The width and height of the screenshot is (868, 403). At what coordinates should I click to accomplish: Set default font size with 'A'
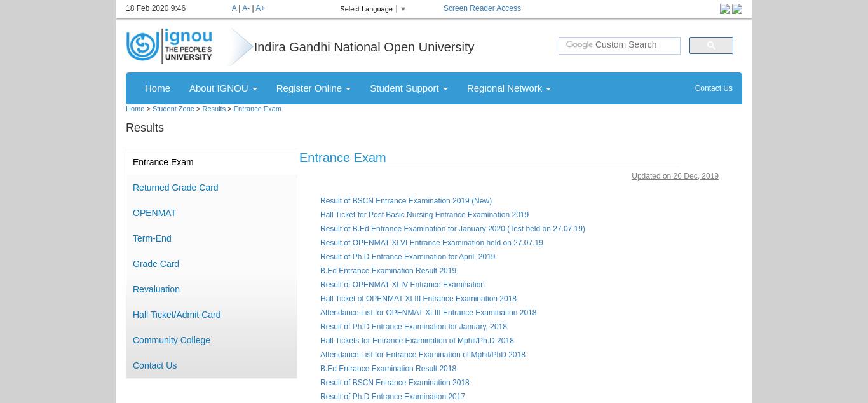point(234,8)
